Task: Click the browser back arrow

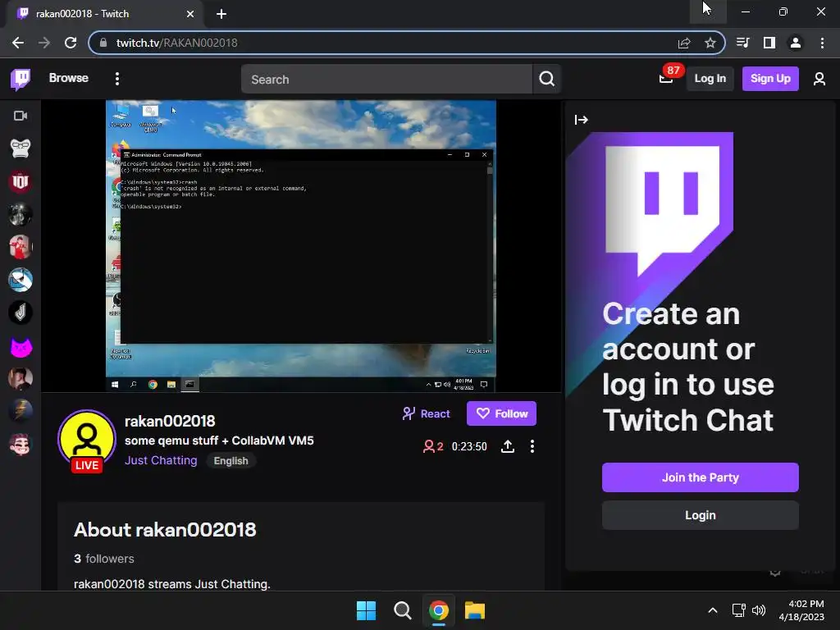Action: coord(18,43)
